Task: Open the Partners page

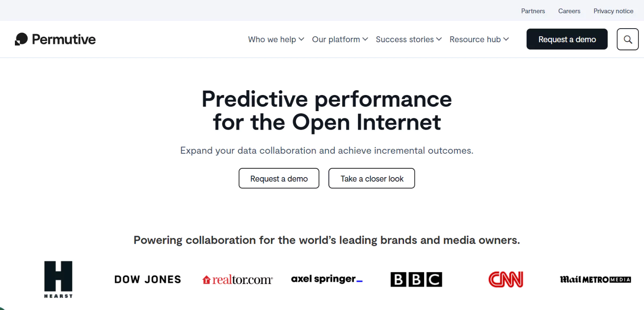Action: point(533,11)
